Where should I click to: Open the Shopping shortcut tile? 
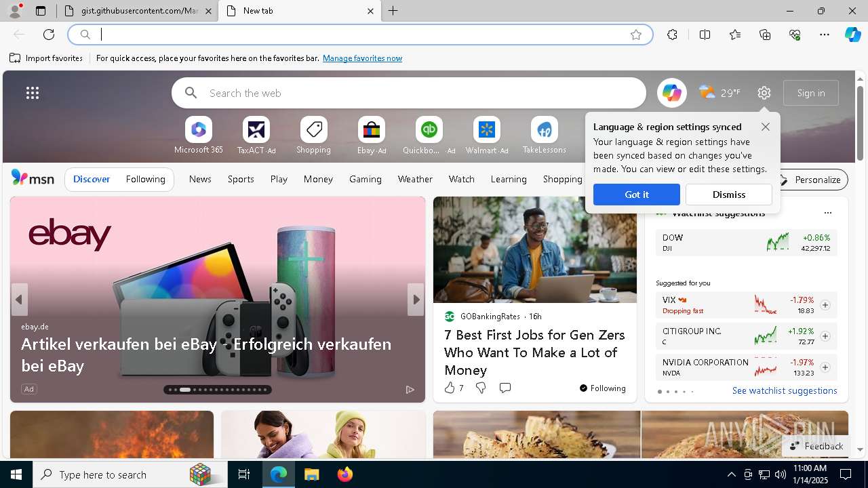pyautogui.click(x=313, y=136)
